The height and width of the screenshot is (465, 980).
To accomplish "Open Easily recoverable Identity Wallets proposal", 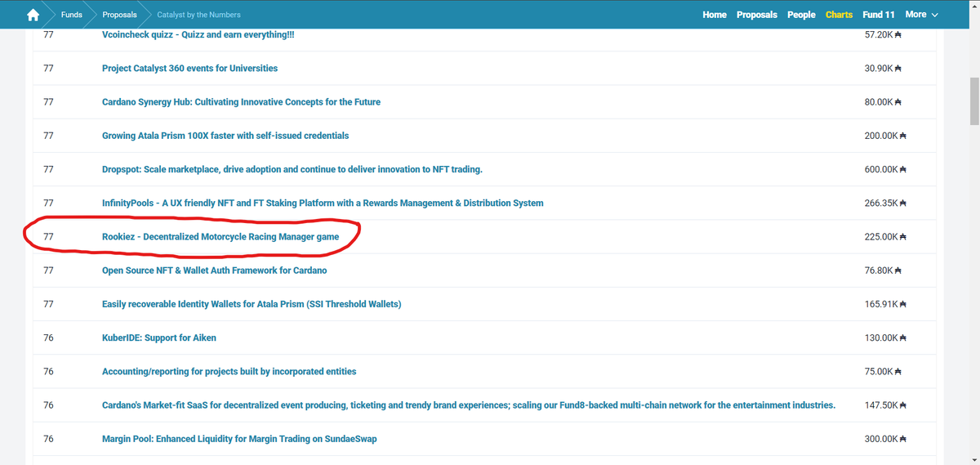I will pyautogui.click(x=252, y=304).
